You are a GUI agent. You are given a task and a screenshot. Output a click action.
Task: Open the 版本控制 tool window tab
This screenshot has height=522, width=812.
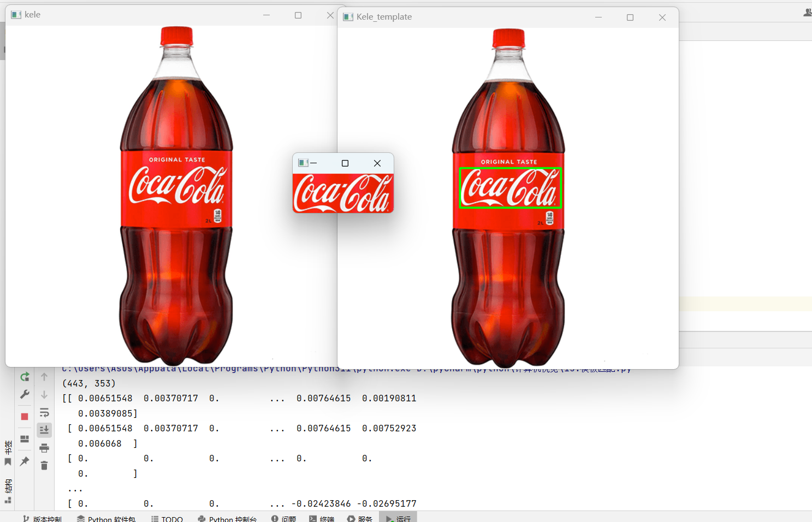click(x=42, y=518)
